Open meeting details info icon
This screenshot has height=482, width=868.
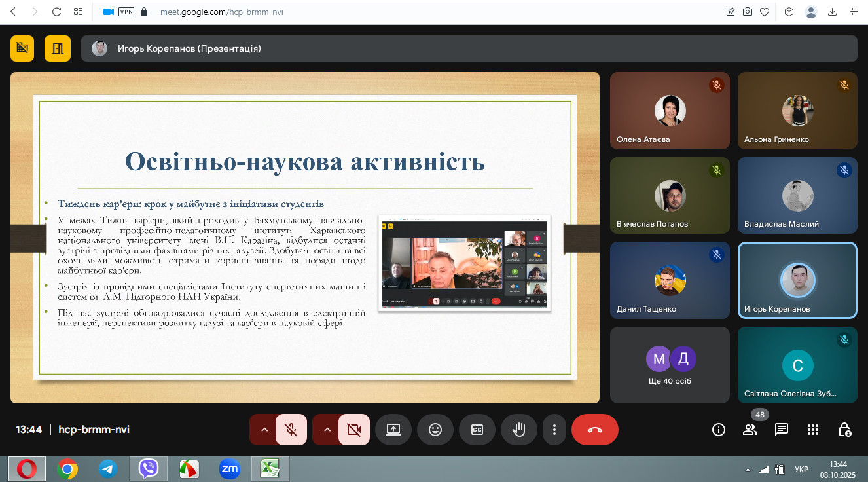(718, 430)
